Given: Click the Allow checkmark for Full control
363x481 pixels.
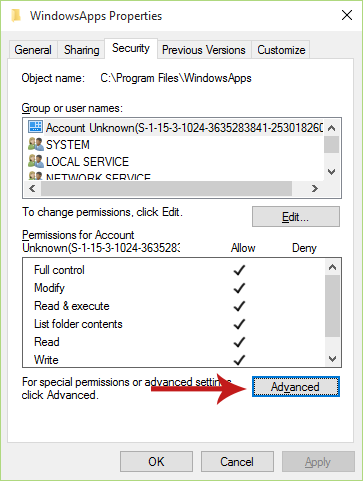Looking at the screenshot, I should [x=239, y=270].
